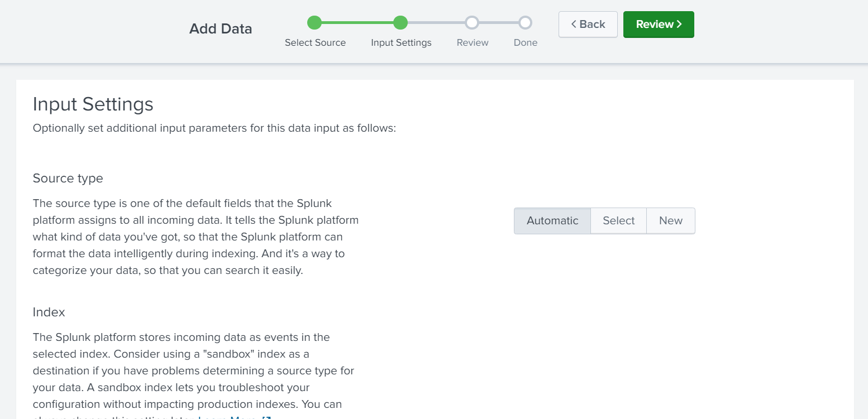Click the Select Source step circle
The height and width of the screenshot is (419, 868).
click(x=314, y=22)
